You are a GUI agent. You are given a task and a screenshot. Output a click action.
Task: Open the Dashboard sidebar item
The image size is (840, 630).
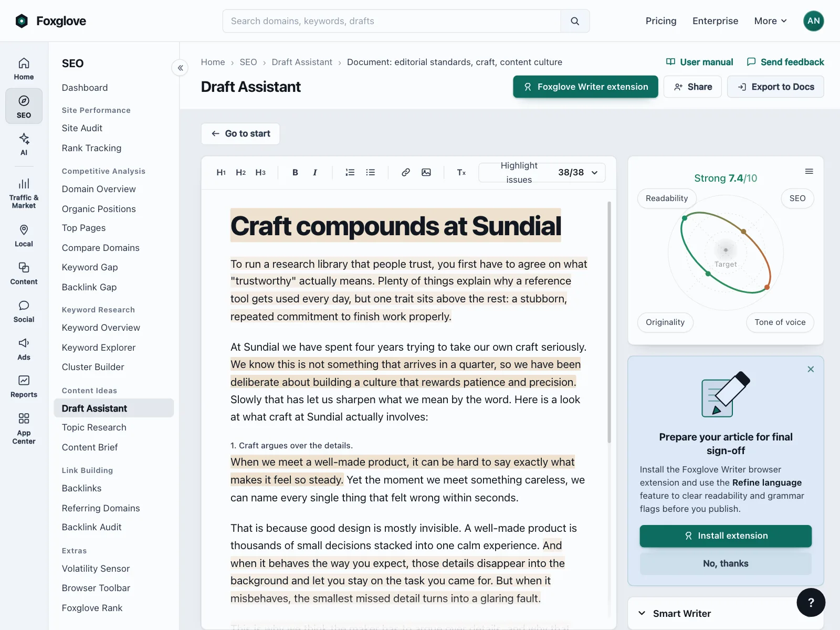click(85, 88)
